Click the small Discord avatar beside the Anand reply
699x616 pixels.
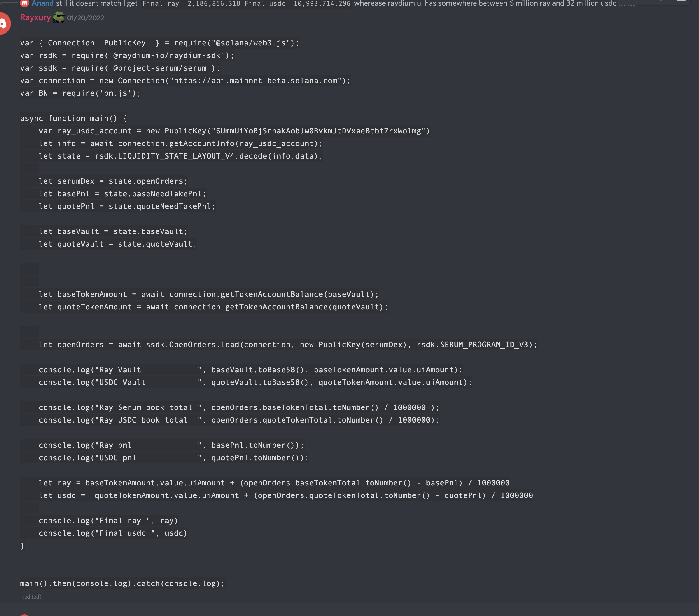pos(25,4)
